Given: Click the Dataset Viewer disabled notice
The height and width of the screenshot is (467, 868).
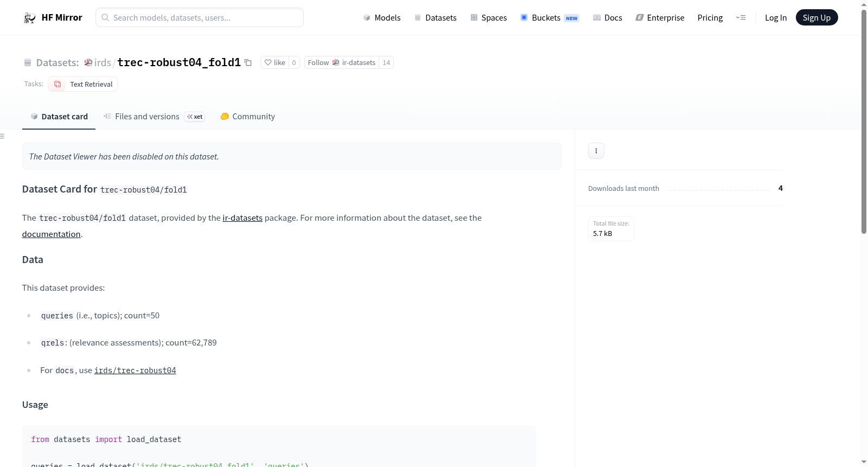Looking at the screenshot, I should (292, 156).
